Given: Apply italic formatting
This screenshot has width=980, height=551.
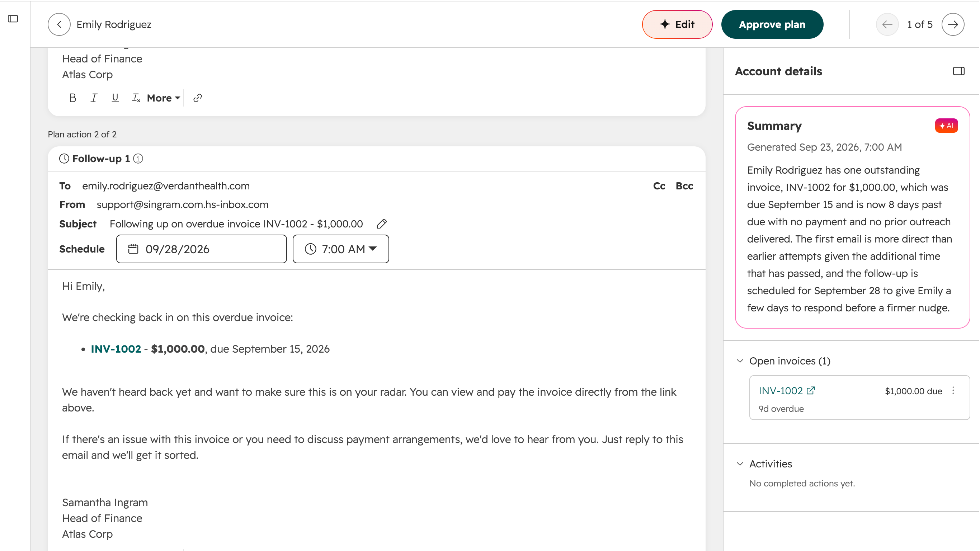Looking at the screenshot, I should (x=94, y=98).
